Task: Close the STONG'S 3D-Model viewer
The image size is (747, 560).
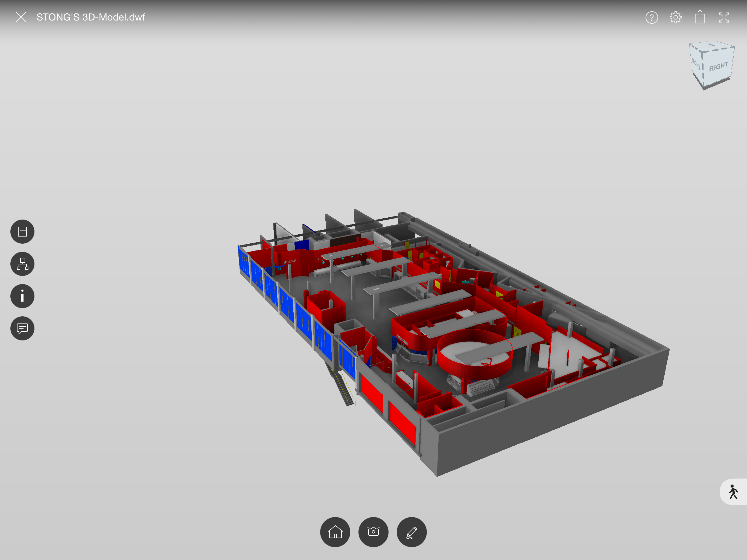Action: (x=21, y=17)
